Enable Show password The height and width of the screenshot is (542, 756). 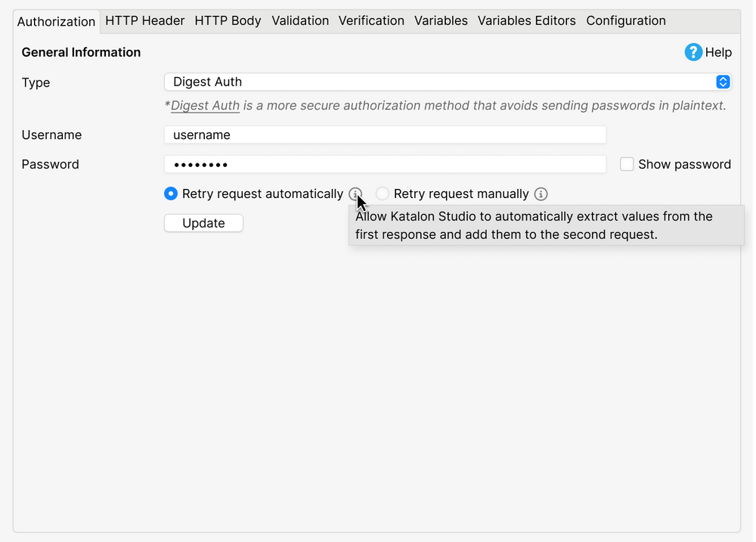point(627,163)
